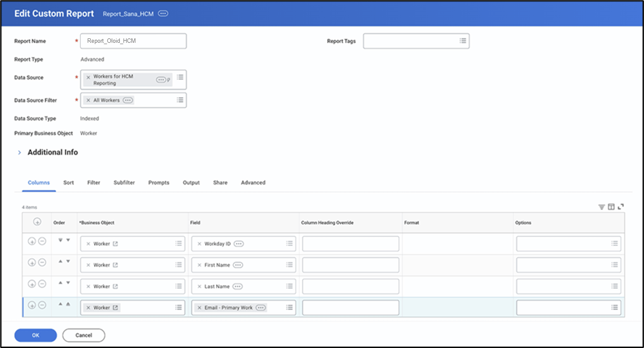
Task: Open Field prompt list for Last Name
Action: pos(289,286)
